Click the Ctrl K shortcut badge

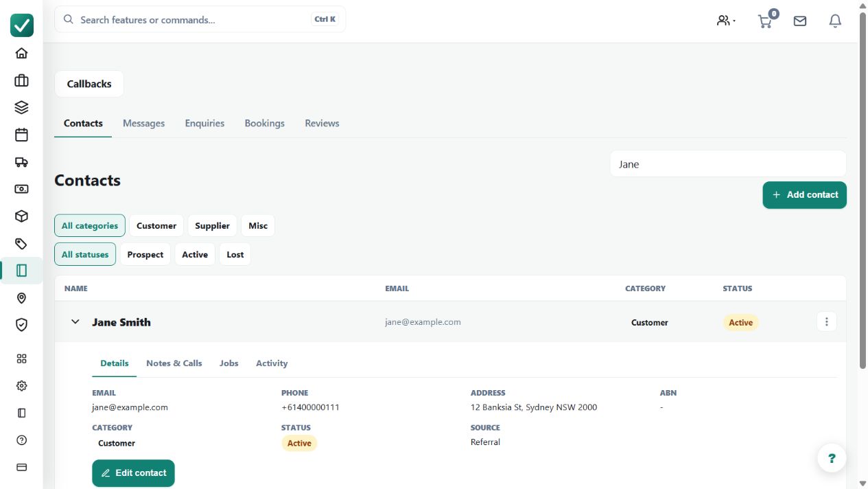[325, 19]
